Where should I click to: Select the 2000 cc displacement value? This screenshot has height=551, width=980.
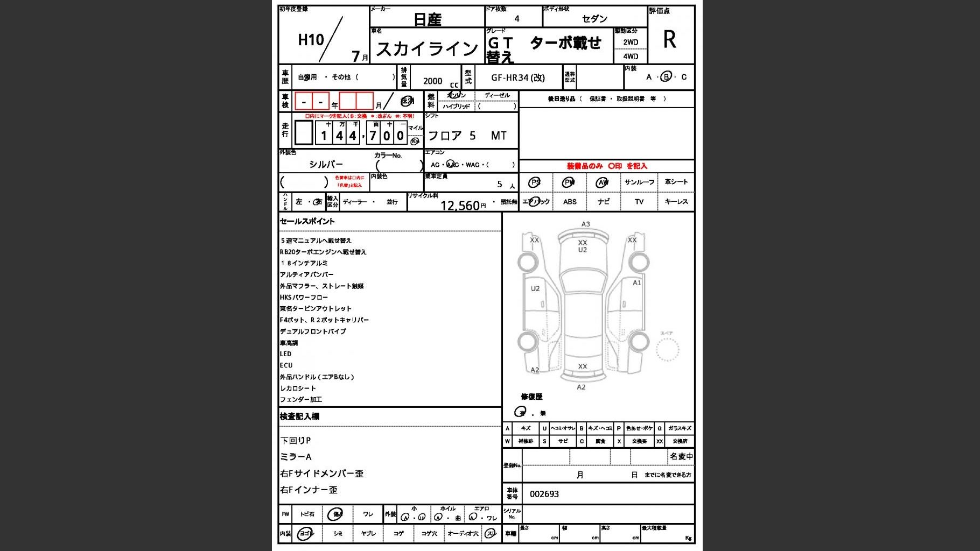tap(433, 81)
